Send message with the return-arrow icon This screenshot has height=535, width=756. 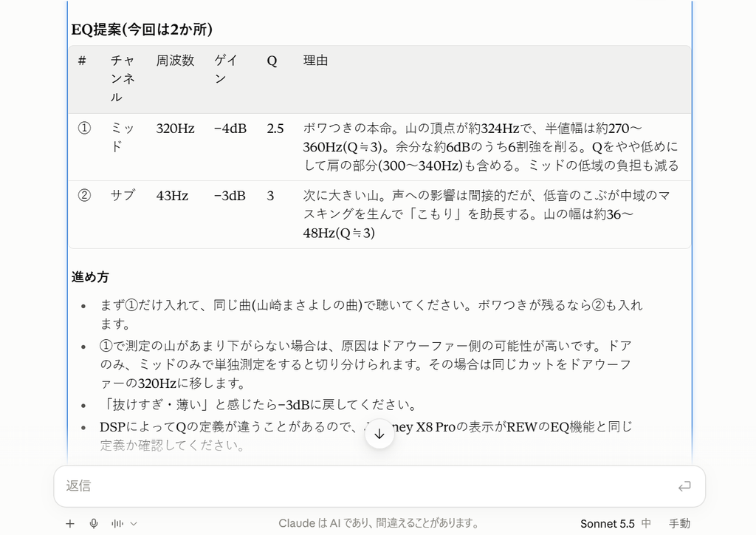684,486
